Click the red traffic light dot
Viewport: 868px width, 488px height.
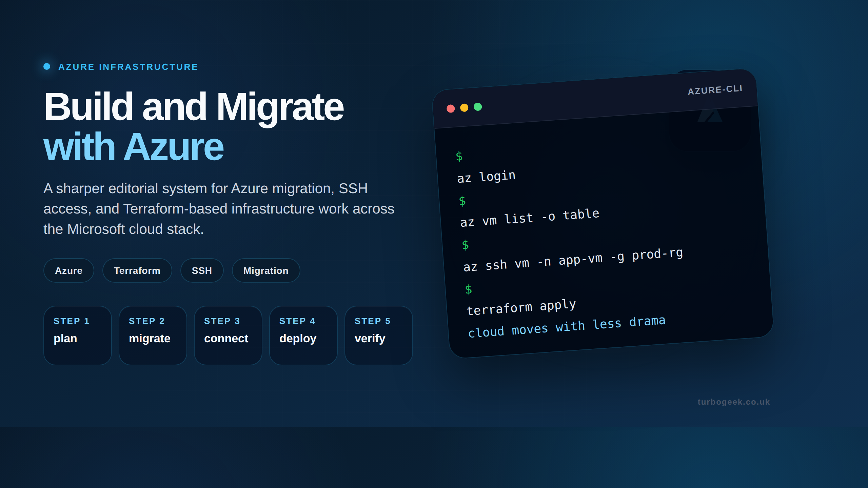[x=450, y=108]
